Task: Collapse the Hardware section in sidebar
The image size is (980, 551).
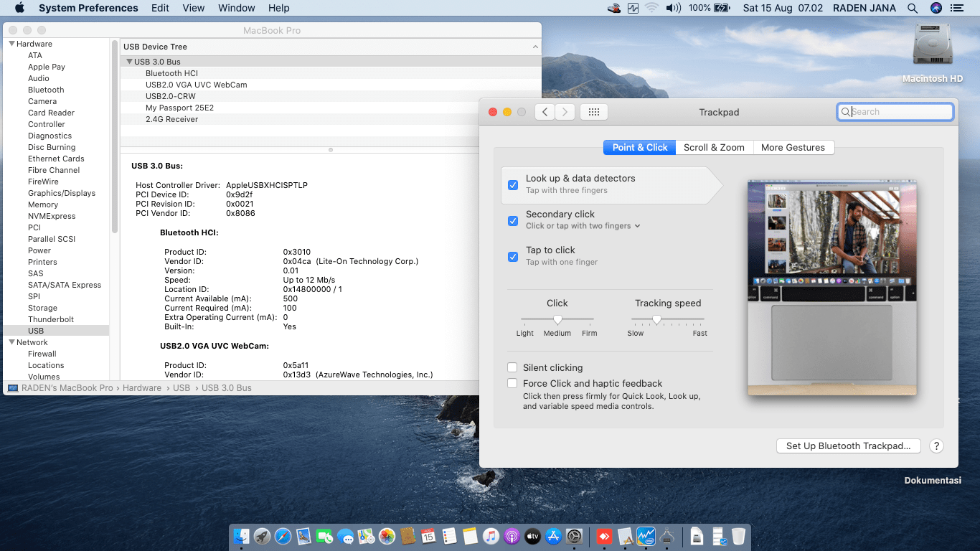Action: (11, 44)
